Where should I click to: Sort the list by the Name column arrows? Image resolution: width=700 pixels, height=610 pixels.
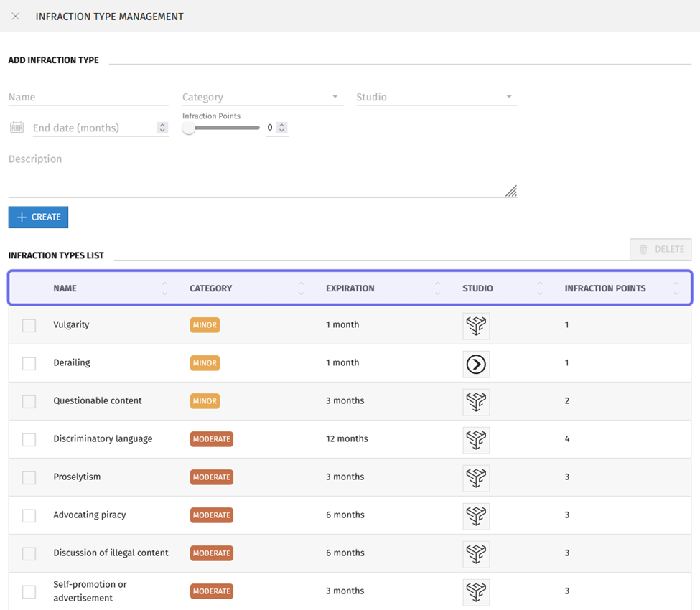[164, 288]
